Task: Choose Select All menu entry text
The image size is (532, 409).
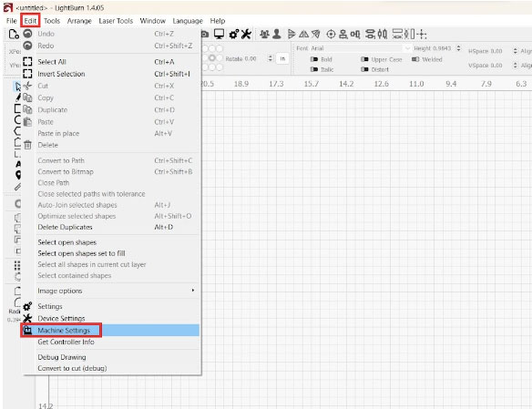Action: pyautogui.click(x=52, y=62)
